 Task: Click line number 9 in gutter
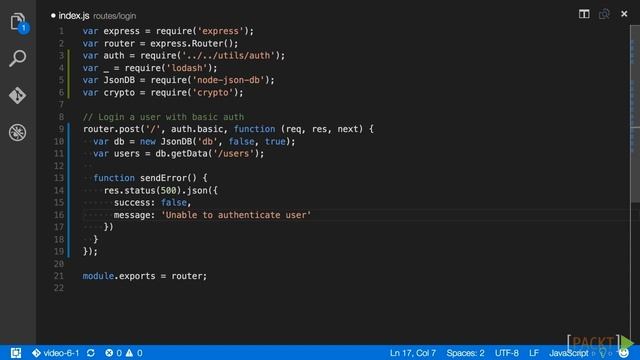(x=61, y=129)
